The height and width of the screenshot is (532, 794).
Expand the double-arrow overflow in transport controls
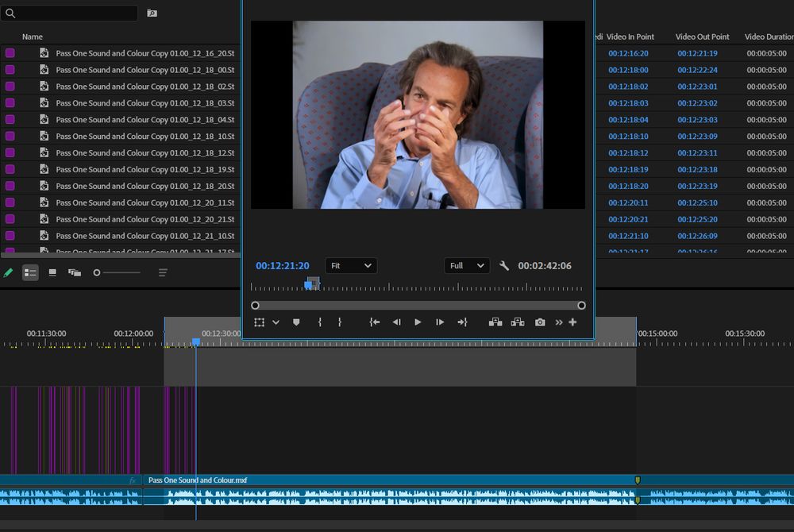(558, 322)
